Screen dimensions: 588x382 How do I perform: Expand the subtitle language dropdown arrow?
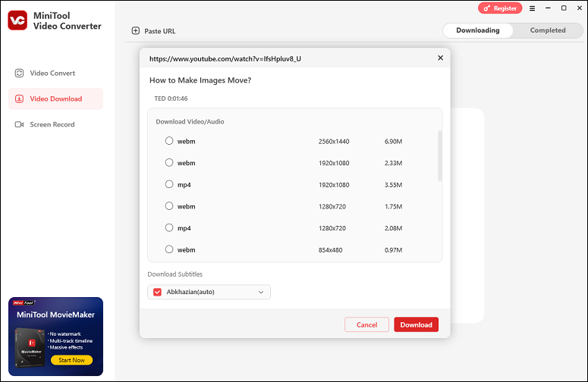261,292
